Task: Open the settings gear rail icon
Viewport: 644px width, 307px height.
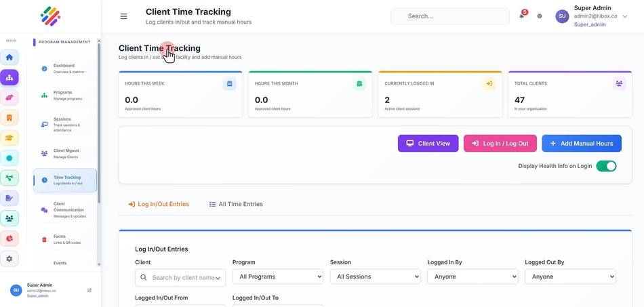Action: (9, 259)
